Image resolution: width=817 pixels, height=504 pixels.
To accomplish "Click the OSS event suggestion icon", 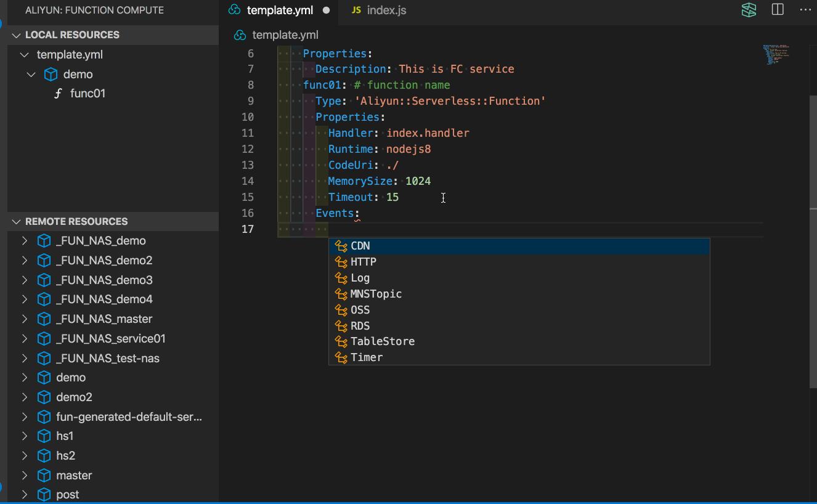I will (340, 310).
